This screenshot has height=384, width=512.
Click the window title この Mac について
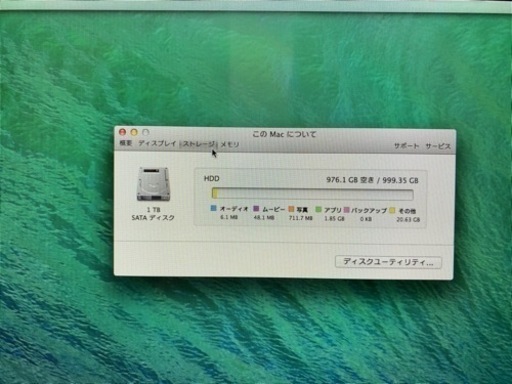pyautogui.click(x=284, y=134)
